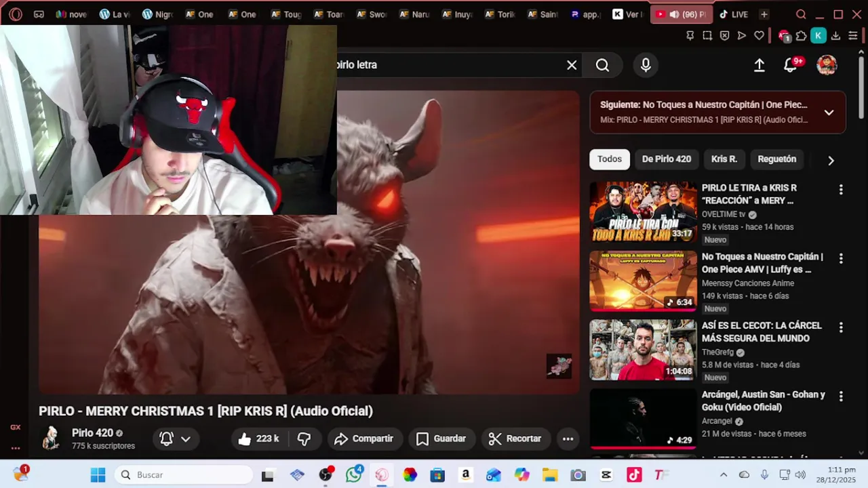Viewport: 868px width, 488px height.
Task: Open Arcángel Gohan y Goku video title
Action: click(x=764, y=401)
